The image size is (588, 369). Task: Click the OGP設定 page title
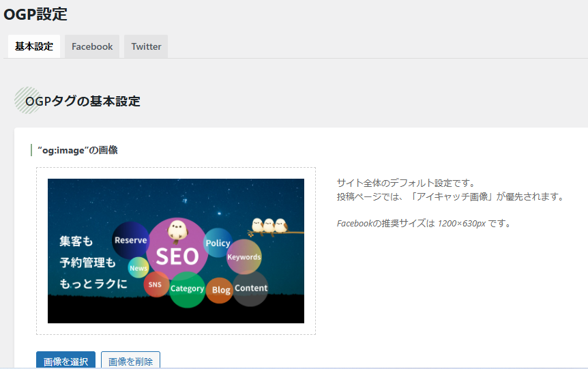click(x=35, y=14)
